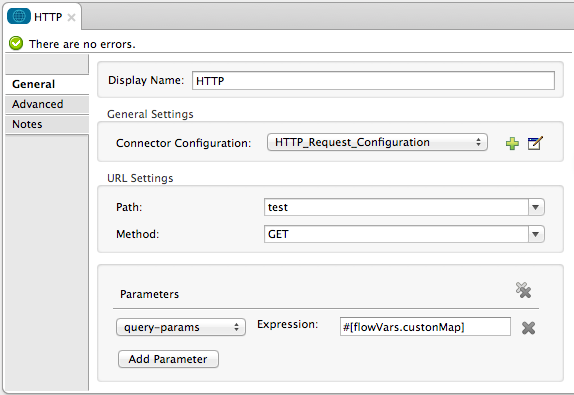Click the HTTP globe icon in the tab
Image resolution: width=574 pixels, height=395 pixels.
tap(19, 16)
